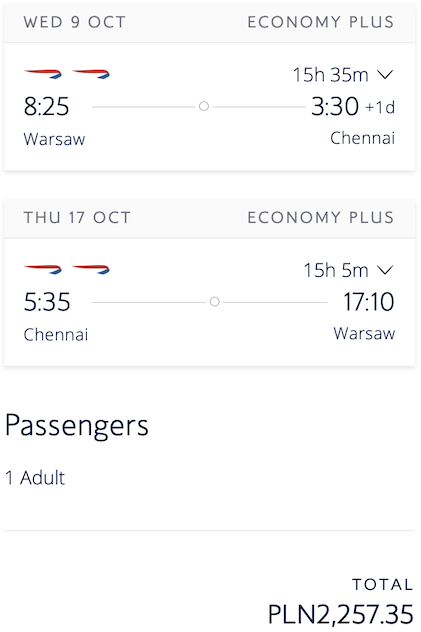Click the 17:10 Warsaw arrival time
The height and width of the screenshot is (632, 421).
tap(369, 302)
